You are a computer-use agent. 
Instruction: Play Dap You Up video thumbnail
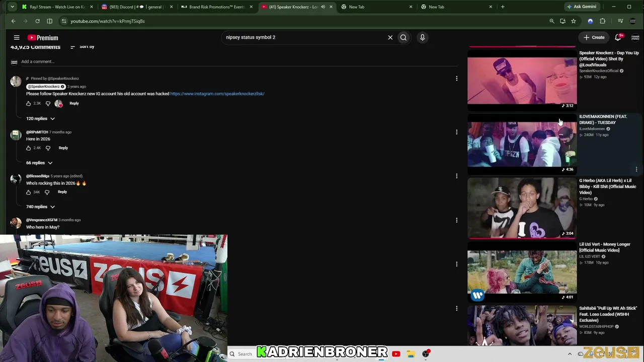[x=522, y=79]
